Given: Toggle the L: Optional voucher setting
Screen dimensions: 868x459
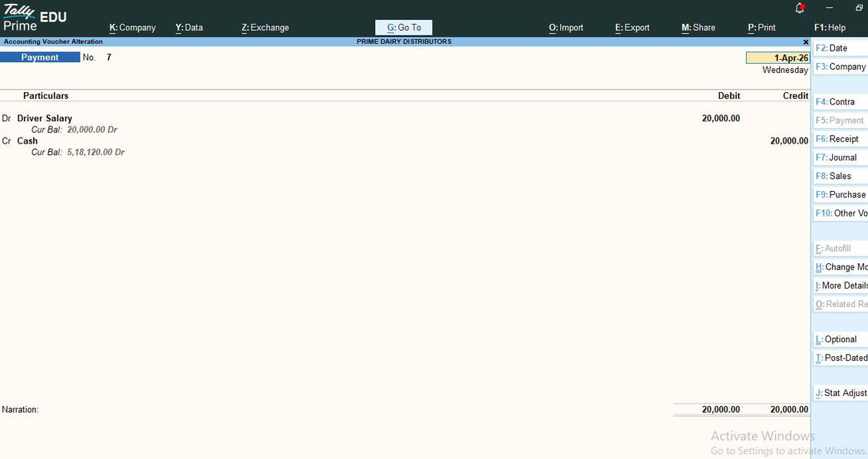Looking at the screenshot, I should coord(840,339).
